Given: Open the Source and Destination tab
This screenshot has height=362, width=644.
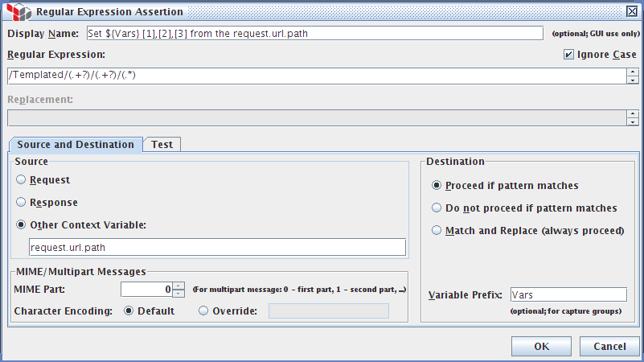Looking at the screenshot, I should click(76, 145).
